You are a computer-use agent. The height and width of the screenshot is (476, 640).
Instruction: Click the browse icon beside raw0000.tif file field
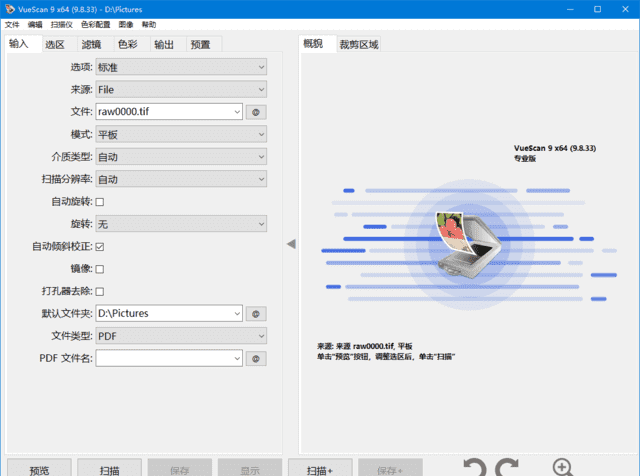click(256, 112)
